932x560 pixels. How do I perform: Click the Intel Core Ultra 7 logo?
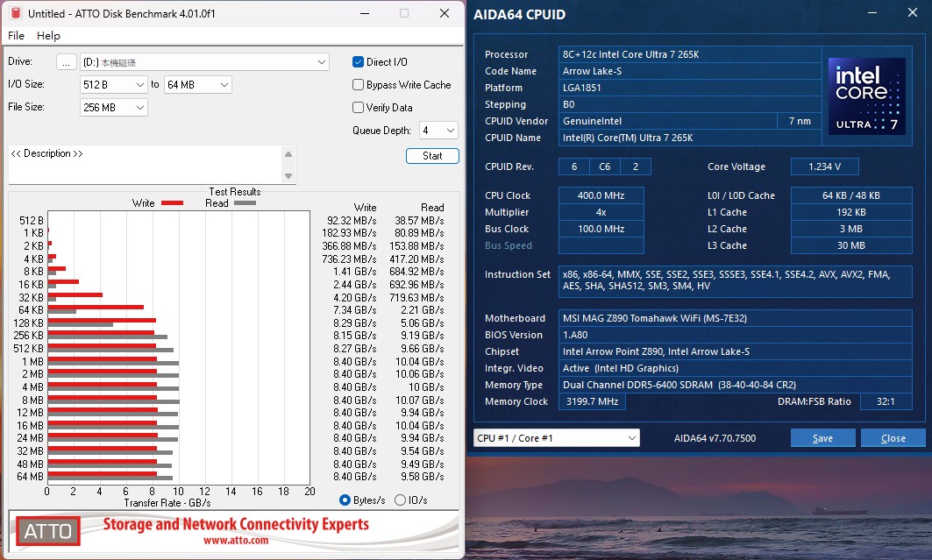tap(866, 96)
